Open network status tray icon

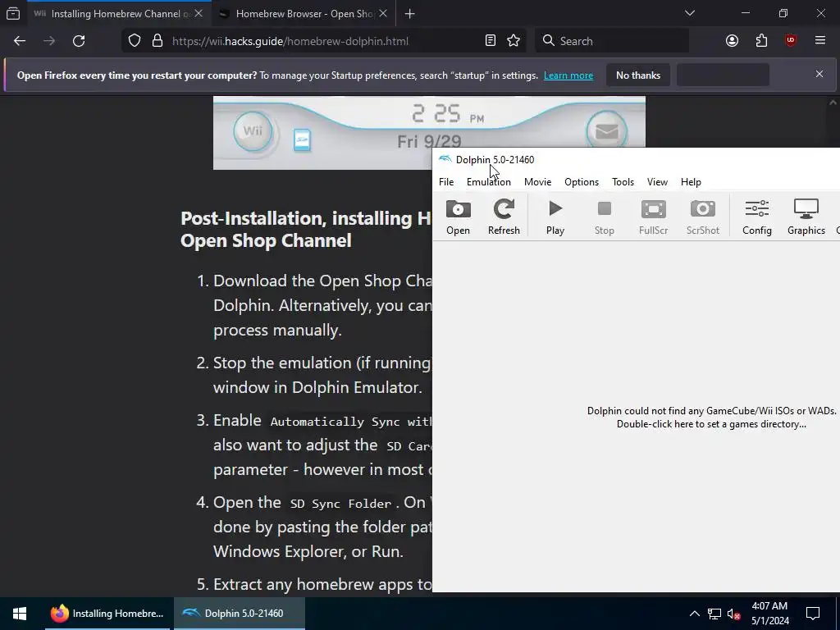pyautogui.click(x=714, y=614)
